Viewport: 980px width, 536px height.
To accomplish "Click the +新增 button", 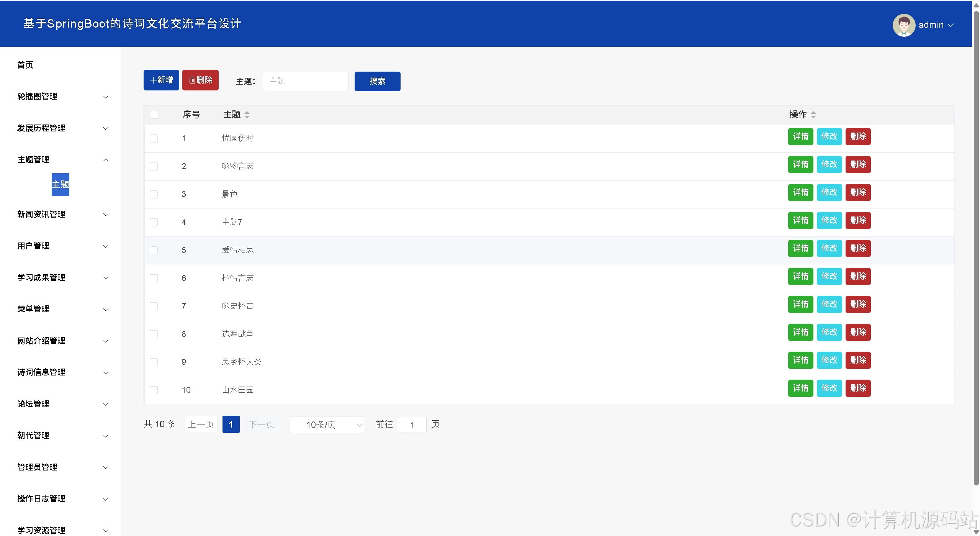I will [161, 80].
